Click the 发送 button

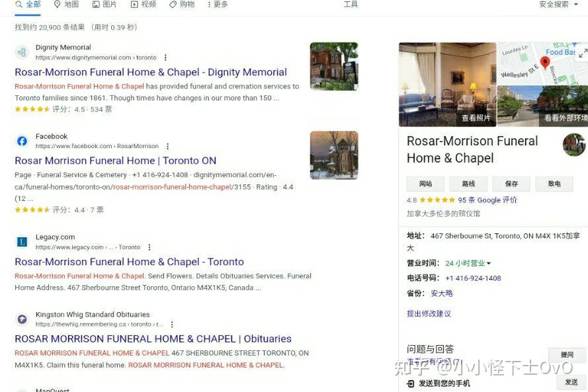571,382
